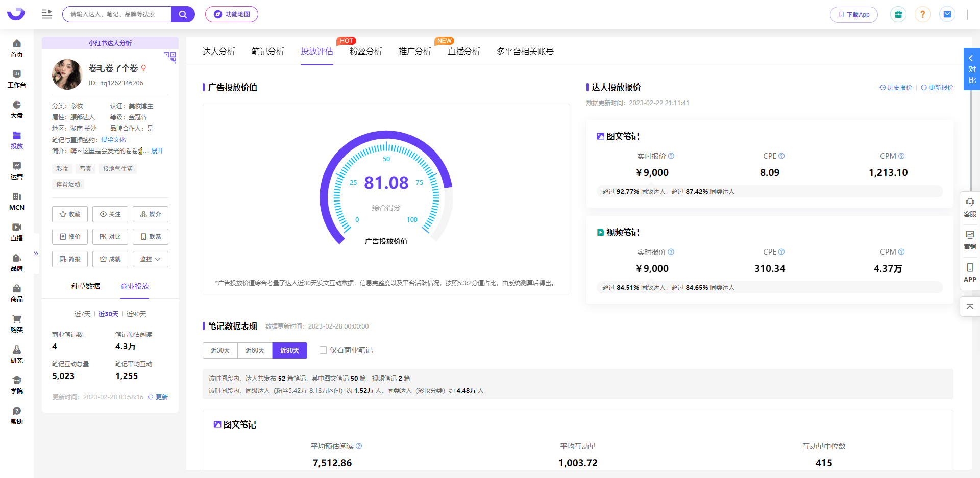The image size is (980, 478).
Task: Switch to 粉丝分析 tab
Action: [365, 52]
